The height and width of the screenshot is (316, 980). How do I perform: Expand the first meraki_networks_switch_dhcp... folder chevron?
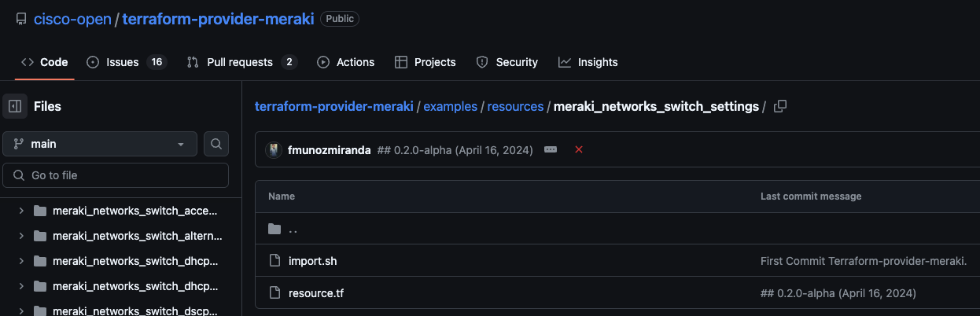21,261
